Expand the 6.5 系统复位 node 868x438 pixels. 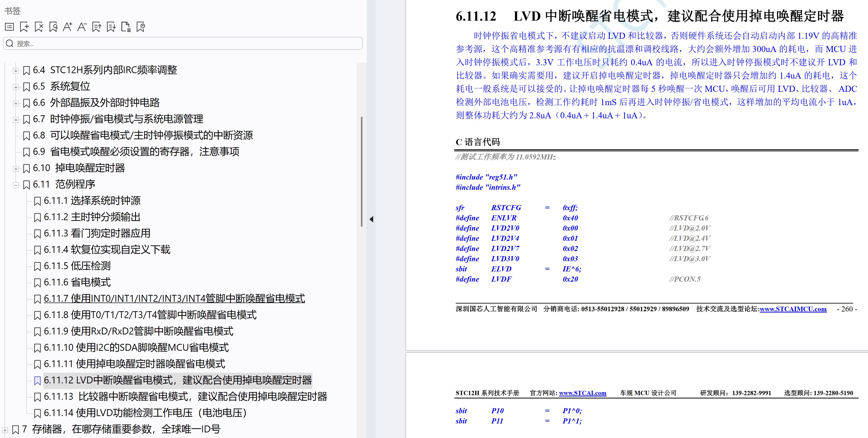(x=16, y=87)
